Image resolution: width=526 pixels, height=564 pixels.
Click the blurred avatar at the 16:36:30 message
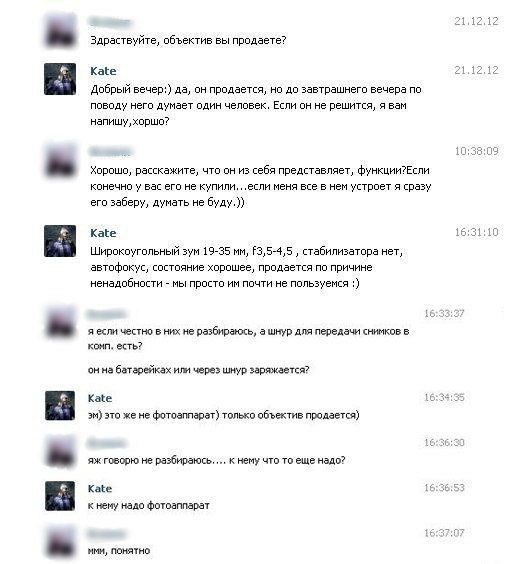(x=60, y=451)
